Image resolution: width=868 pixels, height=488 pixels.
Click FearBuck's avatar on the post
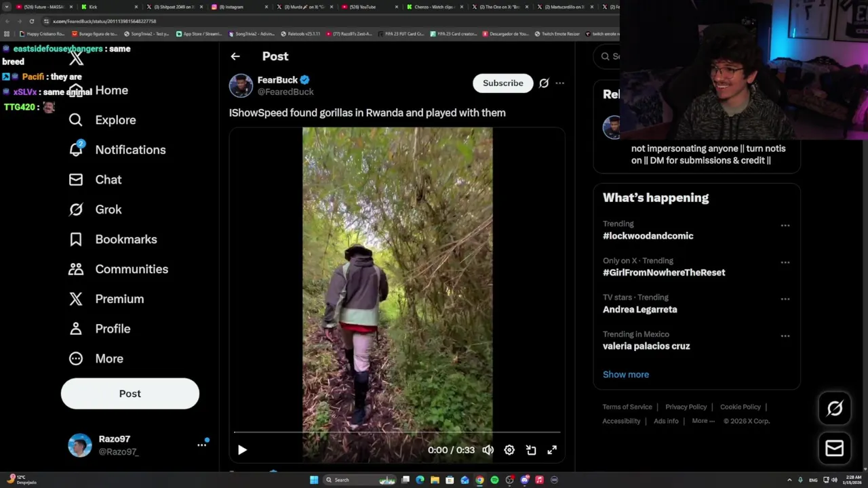tap(241, 86)
